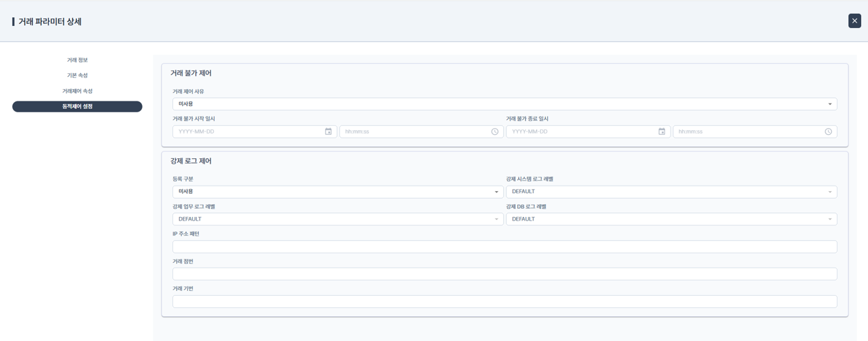The image size is (868, 341).
Task: Click the 거래 제어 사유 label
Action: [188, 92]
